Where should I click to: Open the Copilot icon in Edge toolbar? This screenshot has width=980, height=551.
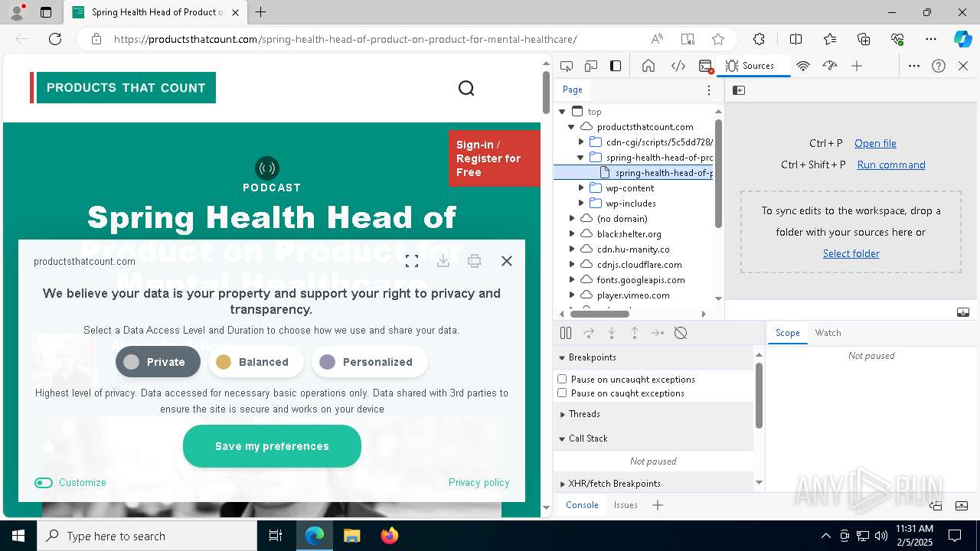click(x=962, y=39)
